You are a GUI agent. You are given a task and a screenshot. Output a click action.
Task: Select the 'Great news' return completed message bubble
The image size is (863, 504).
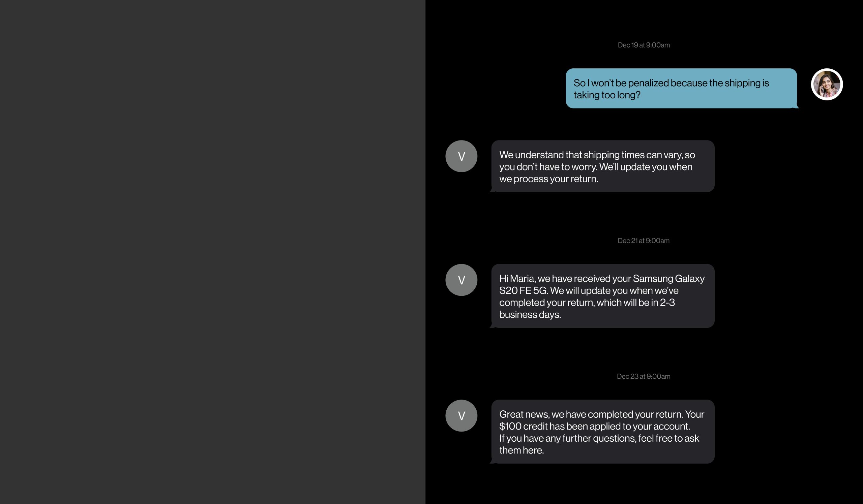tap(603, 432)
